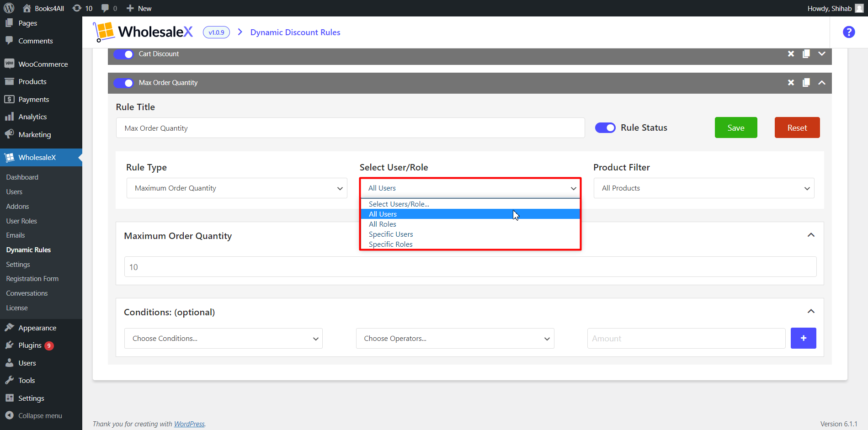The width and height of the screenshot is (868, 430).
Task: Open the Products sidebar icon
Action: 9,81
